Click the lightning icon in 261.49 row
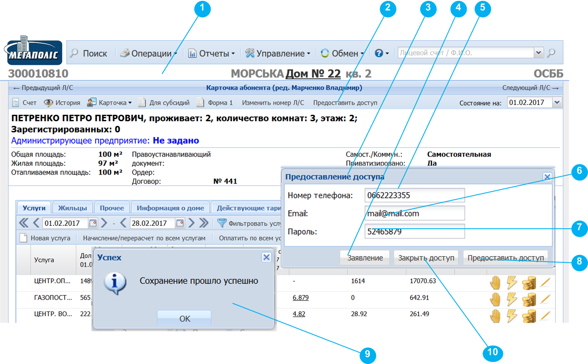588x364 pixels. click(512, 315)
